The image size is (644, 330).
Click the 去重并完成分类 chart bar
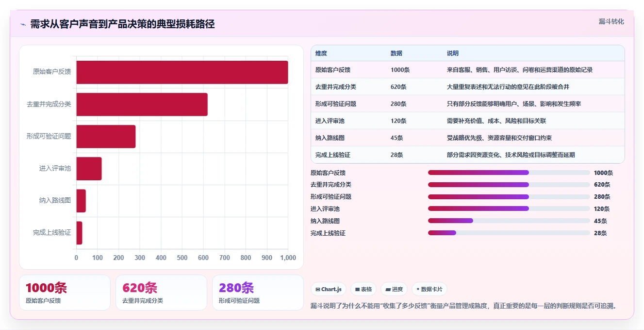click(x=142, y=104)
